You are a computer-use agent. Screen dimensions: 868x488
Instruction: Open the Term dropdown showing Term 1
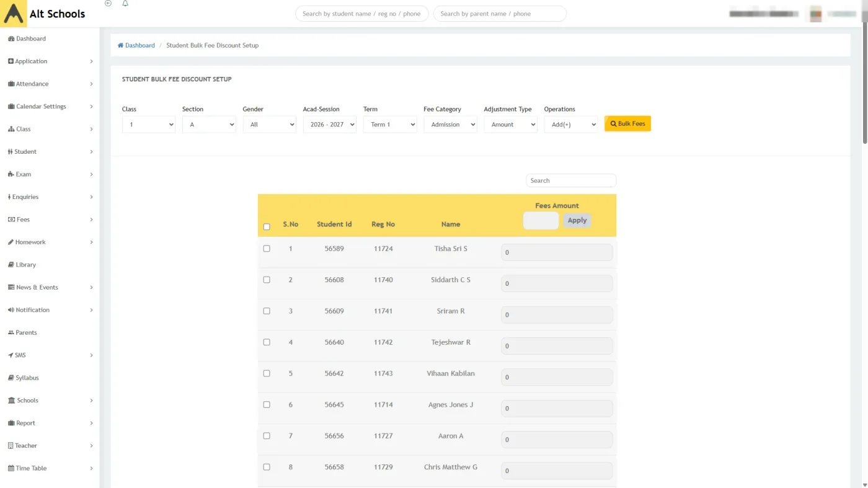point(390,125)
